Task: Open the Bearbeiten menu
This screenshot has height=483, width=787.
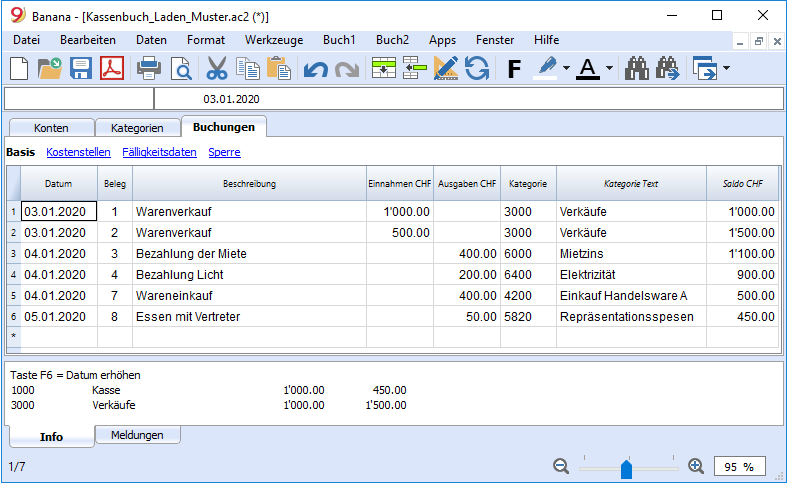Action: tap(88, 40)
